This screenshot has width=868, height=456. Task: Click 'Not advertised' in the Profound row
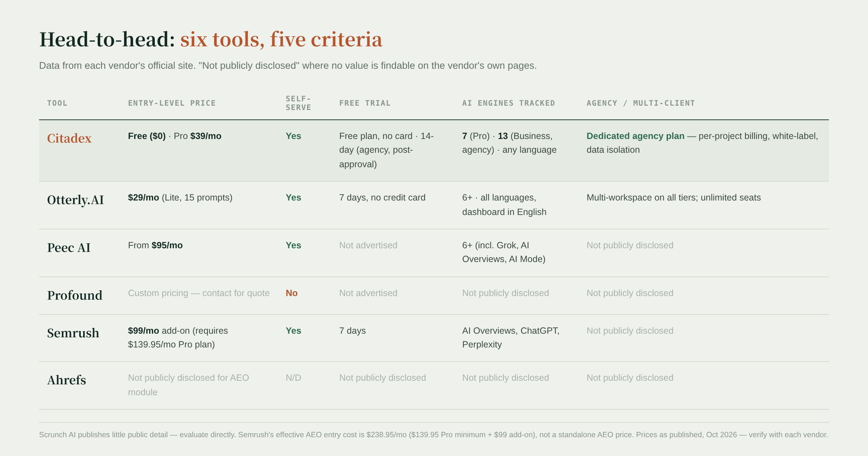tap(368, 293)
